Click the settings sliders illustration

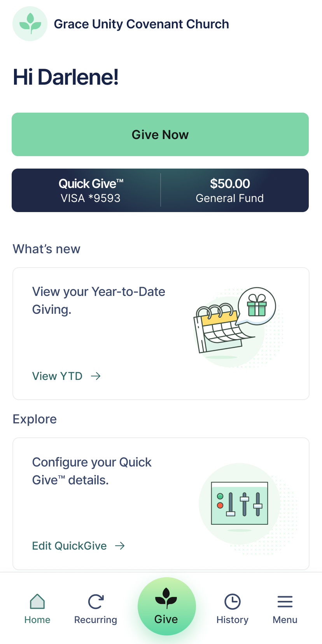[239, 503]
